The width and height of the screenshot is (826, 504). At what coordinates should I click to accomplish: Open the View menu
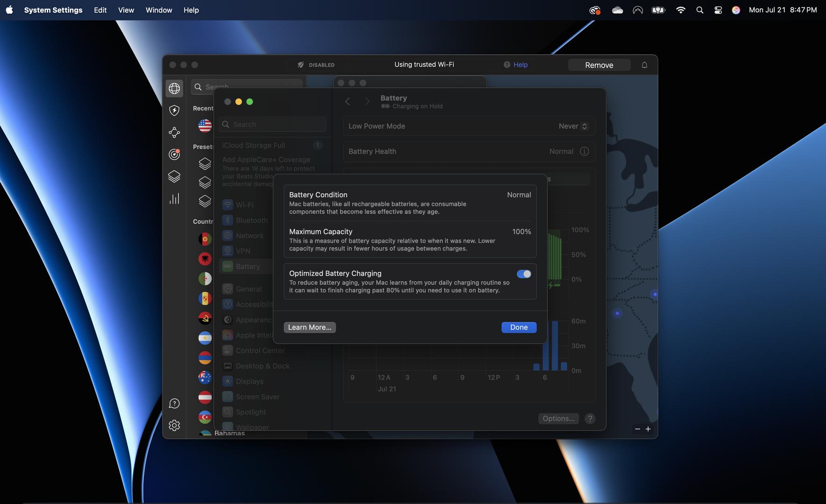pyautogui.click(x=126, y=10)
